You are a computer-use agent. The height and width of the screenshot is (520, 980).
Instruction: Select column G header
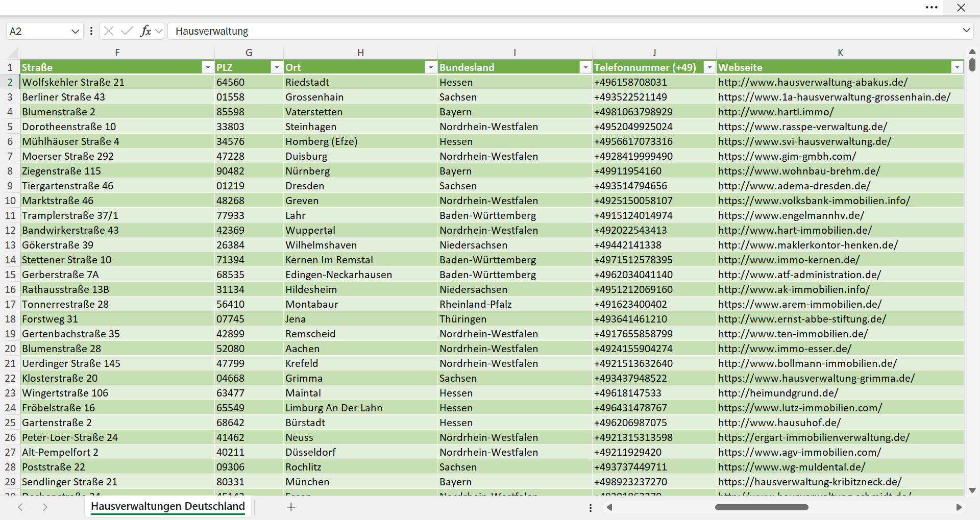(x=249, y=53)
